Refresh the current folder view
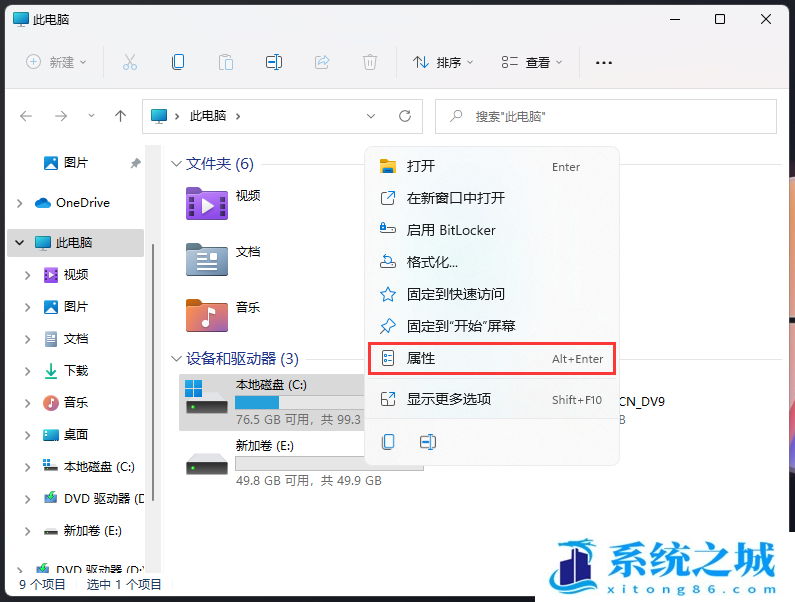The width and height of the screenshot is (795, 602). pyautogui.click(x=405, y=116)
